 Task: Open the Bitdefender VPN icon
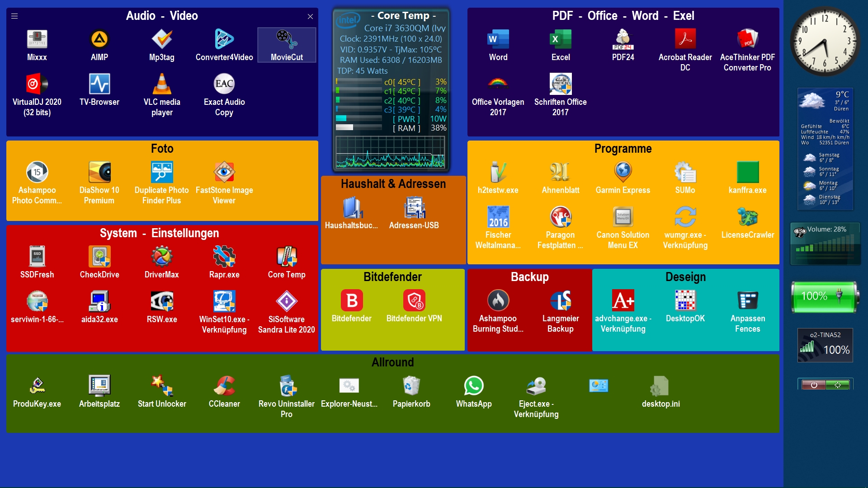pos(414,301)
